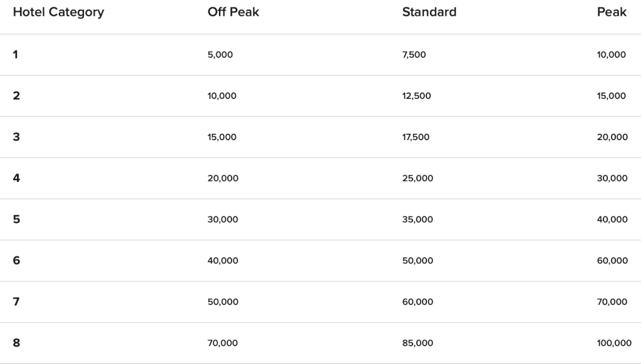The width and height of the screenshot is (641, 364).
Task: Click the Standard column header
Action: tap(429, 12)
